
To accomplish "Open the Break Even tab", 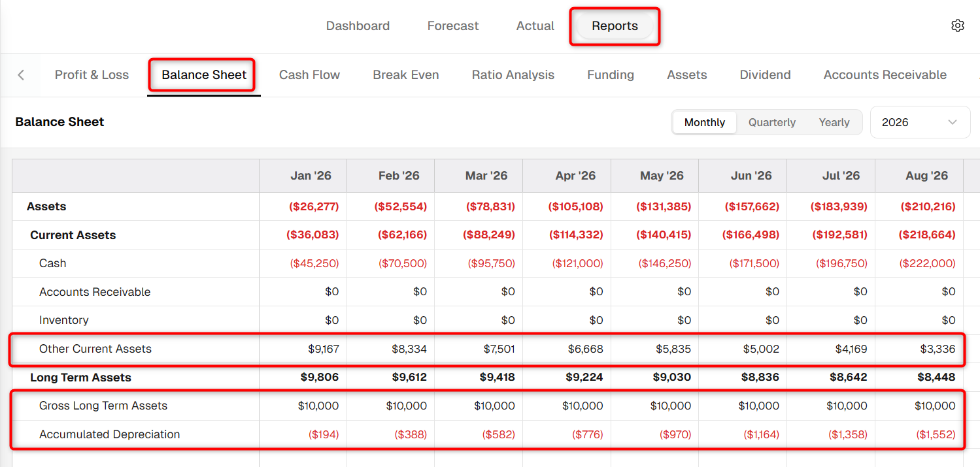I will 405,74.
